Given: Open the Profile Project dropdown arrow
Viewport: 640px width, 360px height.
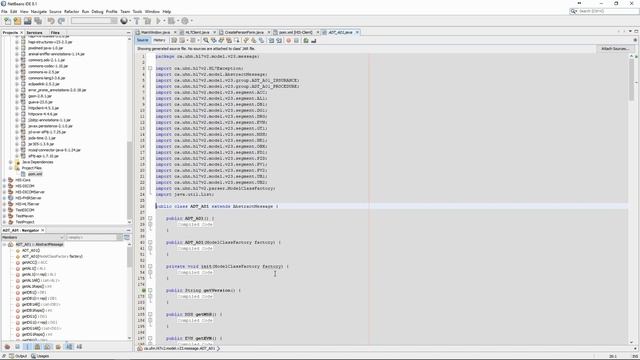Looking at the screenshot, I should click(x=191, y=21).
